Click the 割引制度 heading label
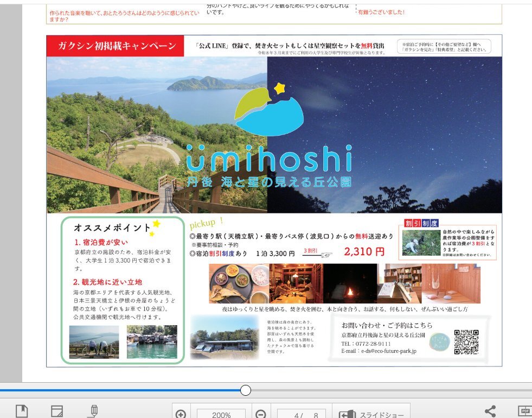 click(x=421, y=223)
